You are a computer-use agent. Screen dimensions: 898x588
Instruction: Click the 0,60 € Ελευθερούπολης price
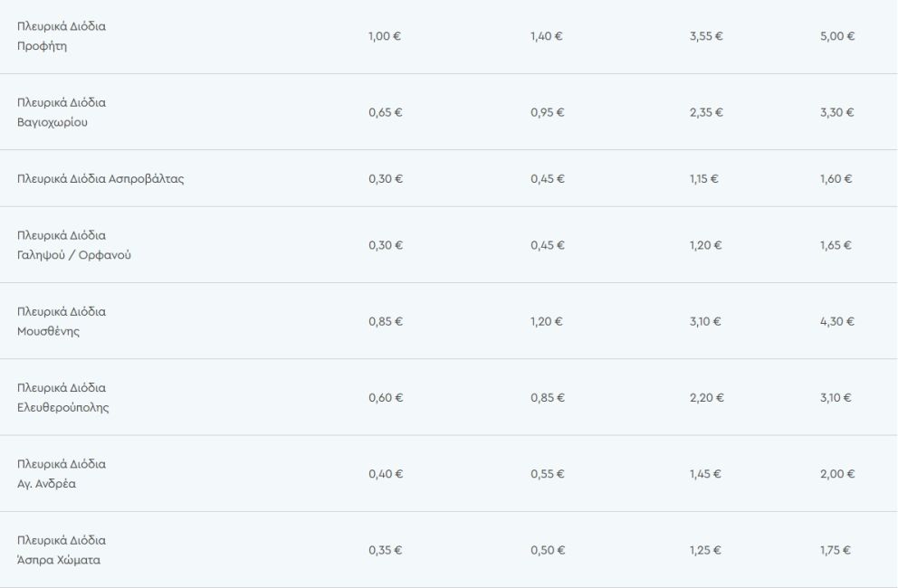(x=386, y=397)
